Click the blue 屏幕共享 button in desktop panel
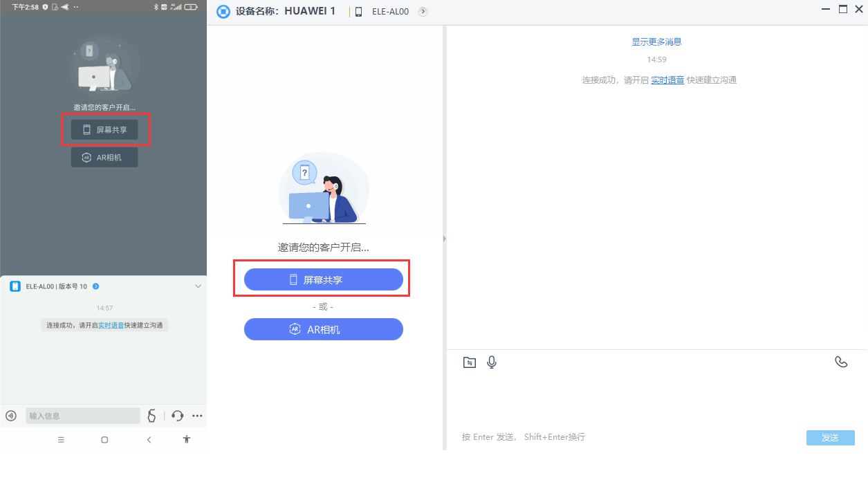 click(323, 279)
